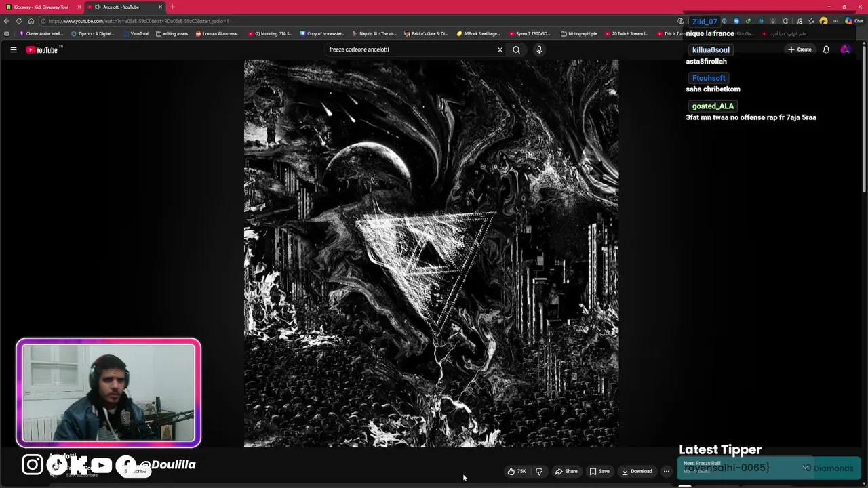Viewport: 868px width, 488px height.
Task: Open the ASRock Steel Legend bookmark
Action: coord(479,33)
